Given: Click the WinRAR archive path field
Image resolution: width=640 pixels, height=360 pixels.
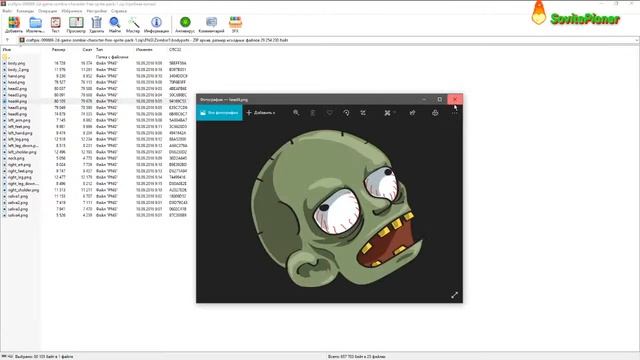Looking at the screenshot, I should 327,40.
